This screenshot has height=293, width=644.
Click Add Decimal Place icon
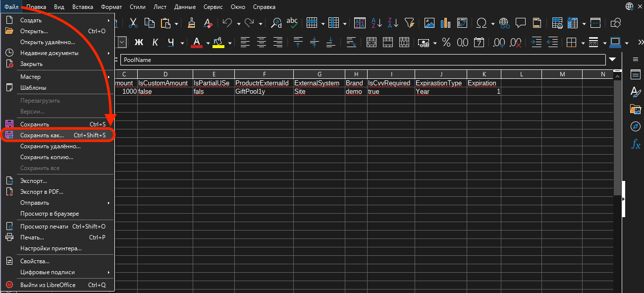(499, 43)
